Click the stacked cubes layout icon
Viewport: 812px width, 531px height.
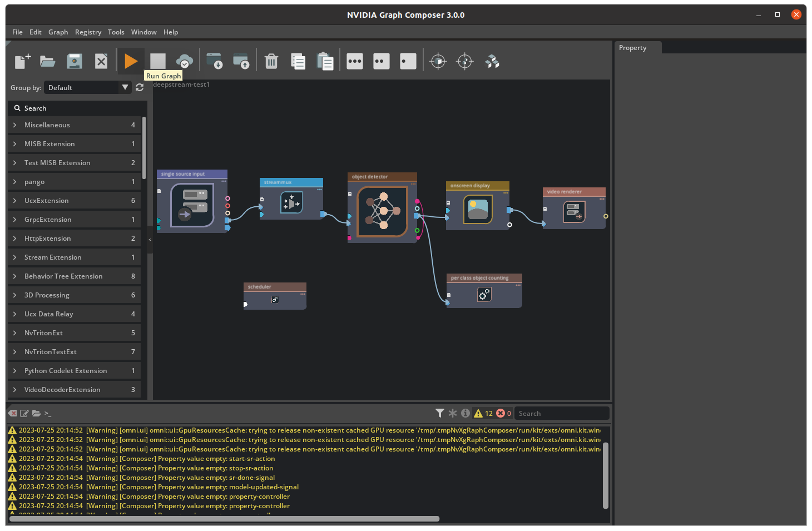point(492,61)
